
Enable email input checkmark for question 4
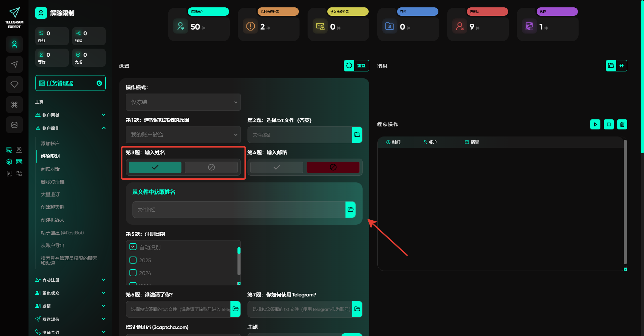click(x=276, y=167)
